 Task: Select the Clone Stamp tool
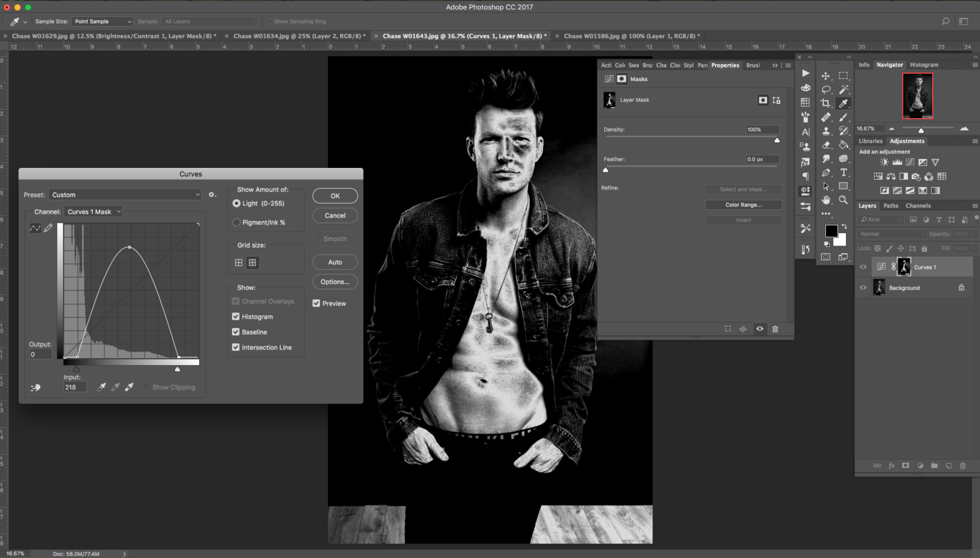[826, 131]
